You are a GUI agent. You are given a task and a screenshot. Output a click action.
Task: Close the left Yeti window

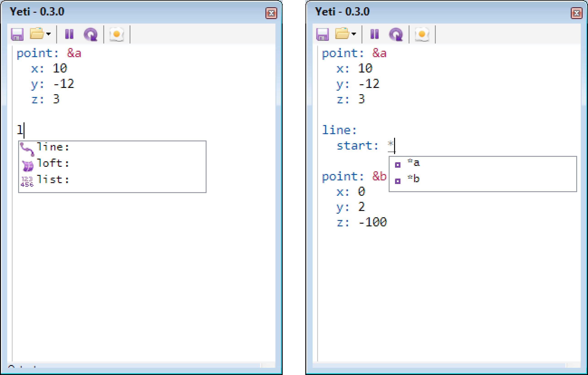point(271,13)
